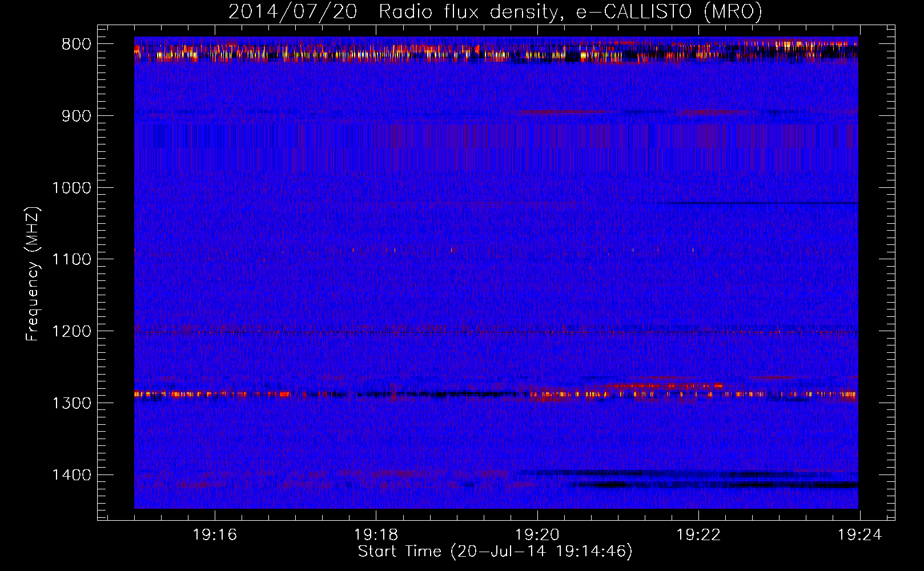
Task: Click the 800 frequency tick label
Action: point(77,45)
